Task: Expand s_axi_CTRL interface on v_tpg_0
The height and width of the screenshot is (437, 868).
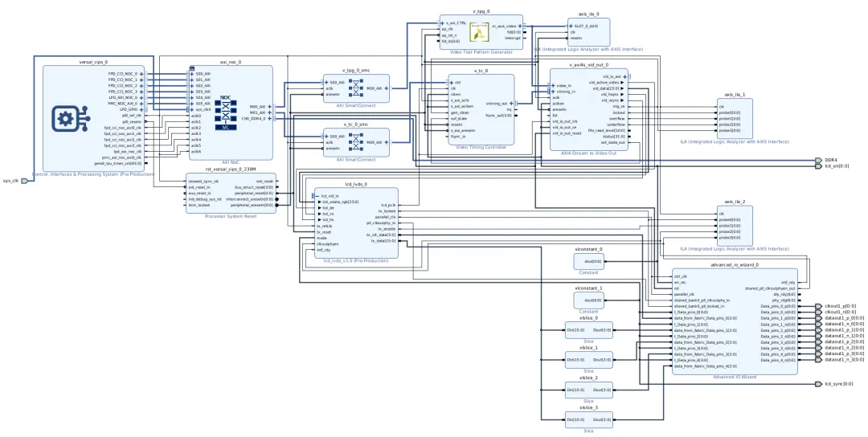Action: pos(444,23)
